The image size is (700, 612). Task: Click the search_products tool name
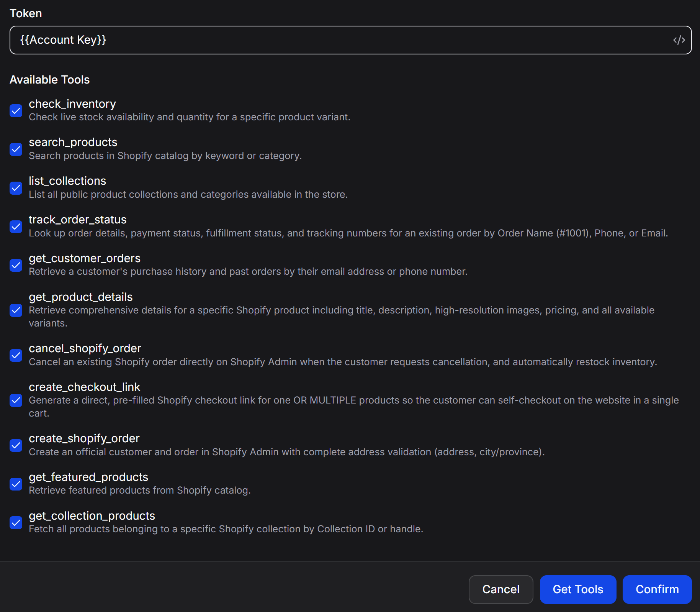(73, 142)
